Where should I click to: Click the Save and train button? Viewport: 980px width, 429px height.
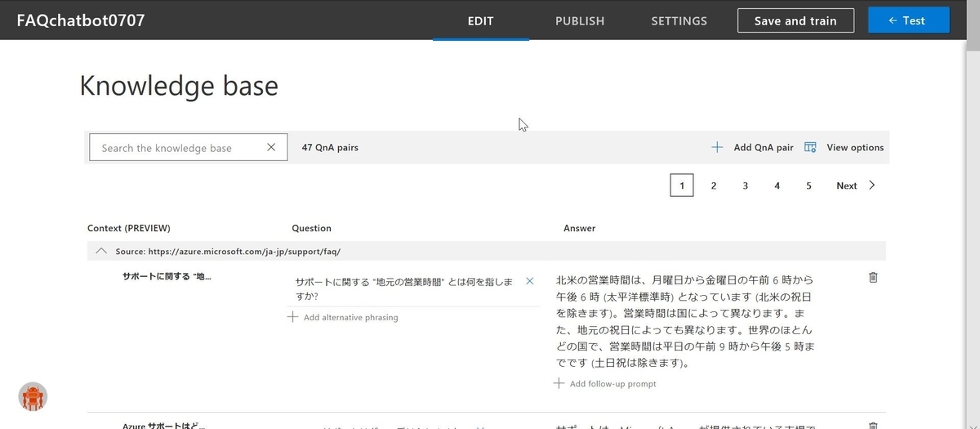click(795, 21)
